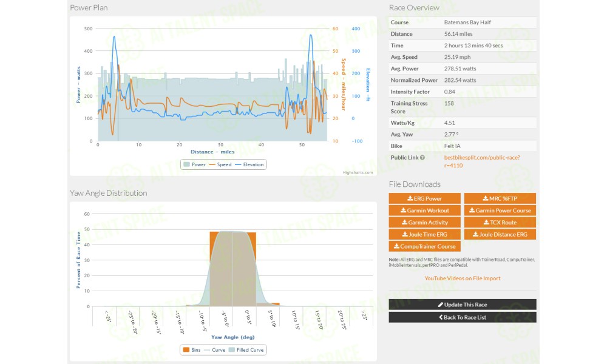607x364 pixels.
Task: Click the help icon beside Public Link
Action: pos(422,158)
